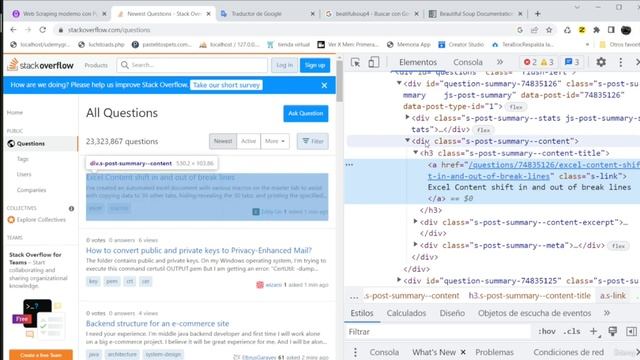This screenshot has height=360, width=640.
Task: Open the browser extensions puzzle icon
Action: pyautogui.click(x=596, y=30)
